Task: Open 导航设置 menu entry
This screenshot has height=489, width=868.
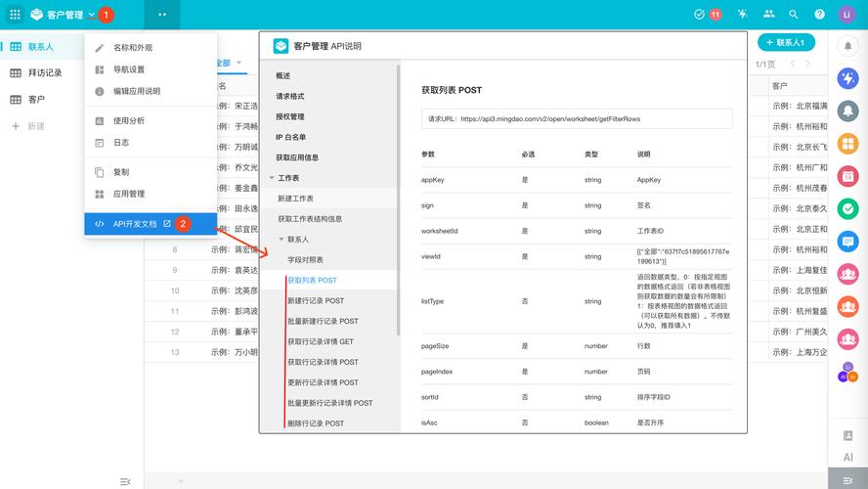Action: point(128,69)
